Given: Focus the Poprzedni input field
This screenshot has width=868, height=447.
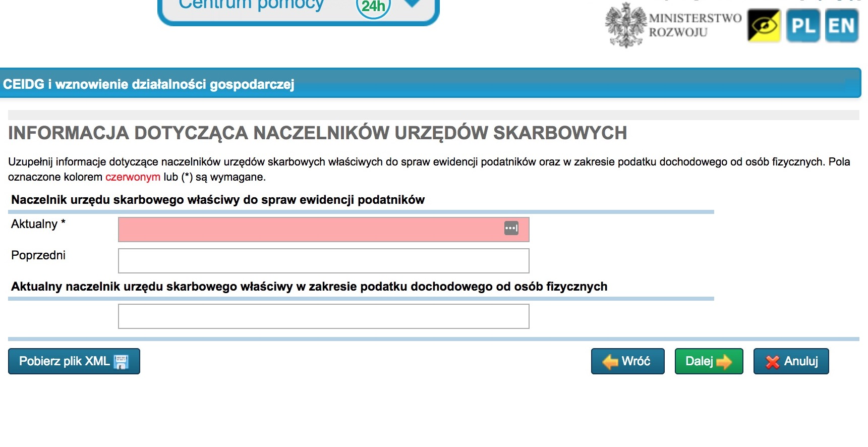Looking at the screenshot, I should pos(324,261).
